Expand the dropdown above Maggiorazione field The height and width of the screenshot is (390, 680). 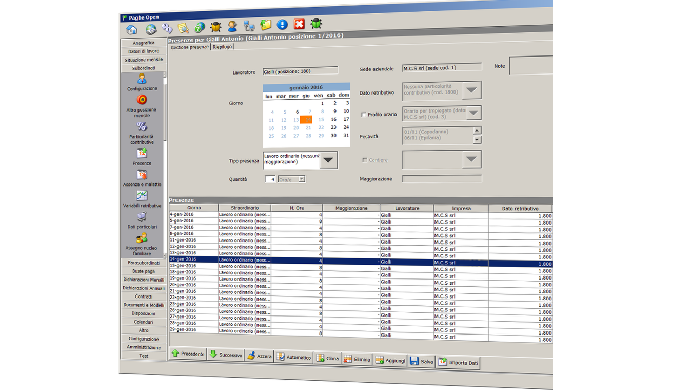click(471, 159)
